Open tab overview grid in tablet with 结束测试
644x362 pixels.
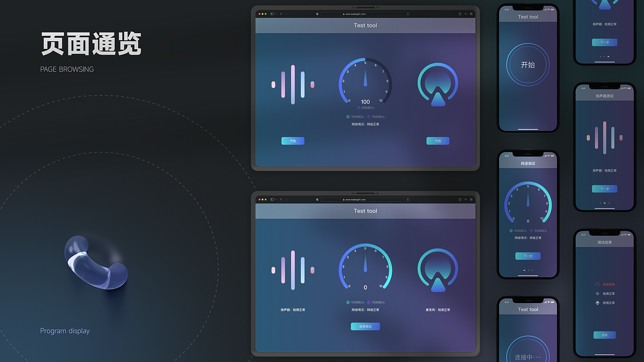(471, 199)
